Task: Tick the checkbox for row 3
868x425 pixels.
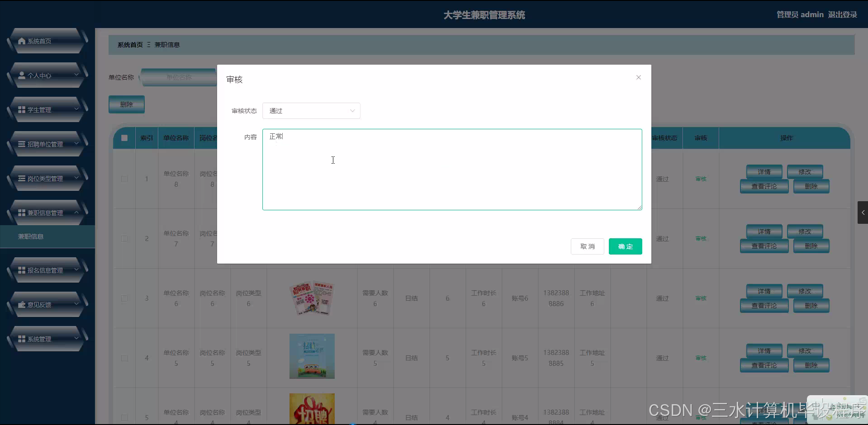Action: 124,298
